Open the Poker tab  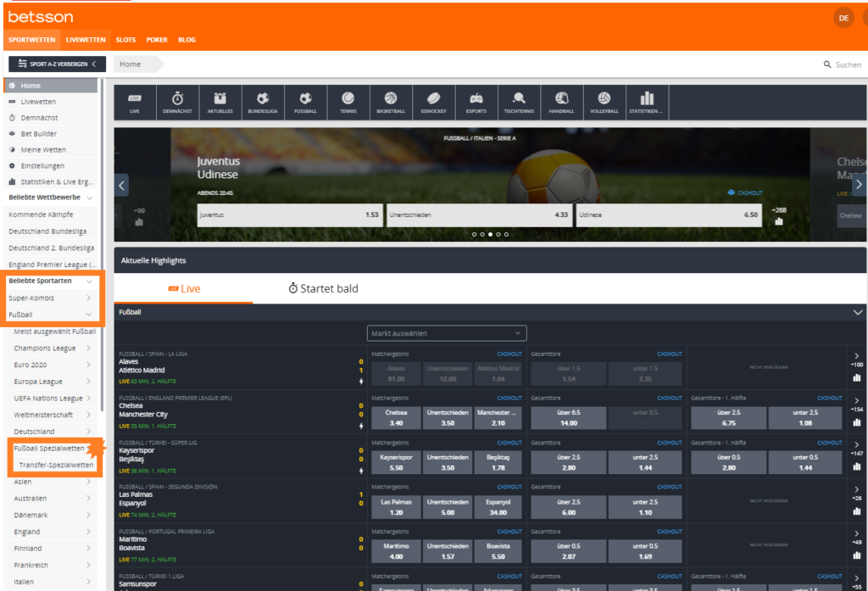[x=157, y=40]
